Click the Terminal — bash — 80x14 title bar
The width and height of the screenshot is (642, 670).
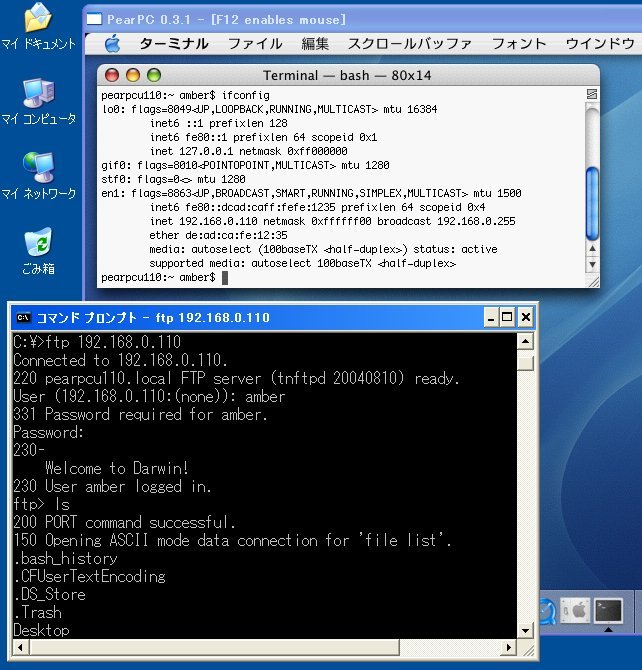tap(347, 76)
